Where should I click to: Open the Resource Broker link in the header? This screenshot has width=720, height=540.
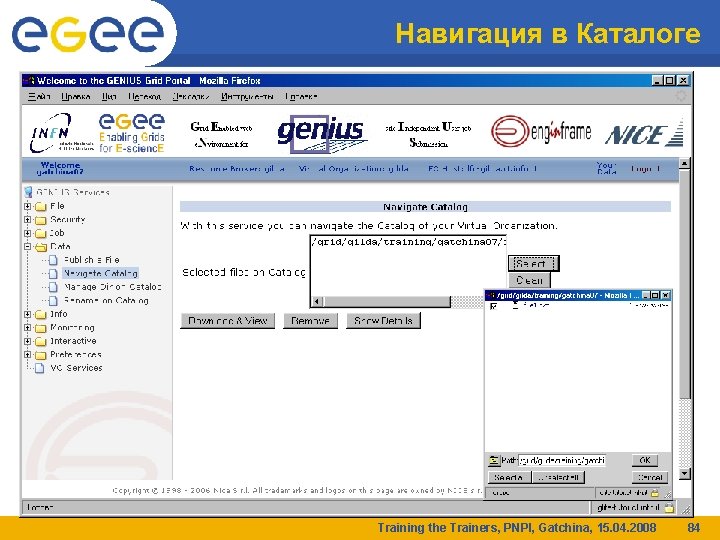point(236,169)
